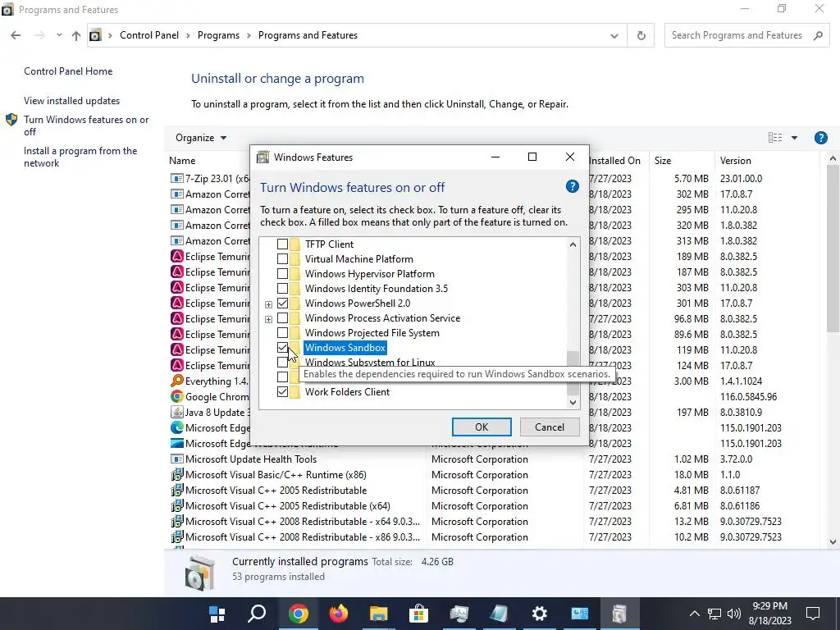Open the Organize dropdown menu
840x630 pixels.
click(201, 138)
